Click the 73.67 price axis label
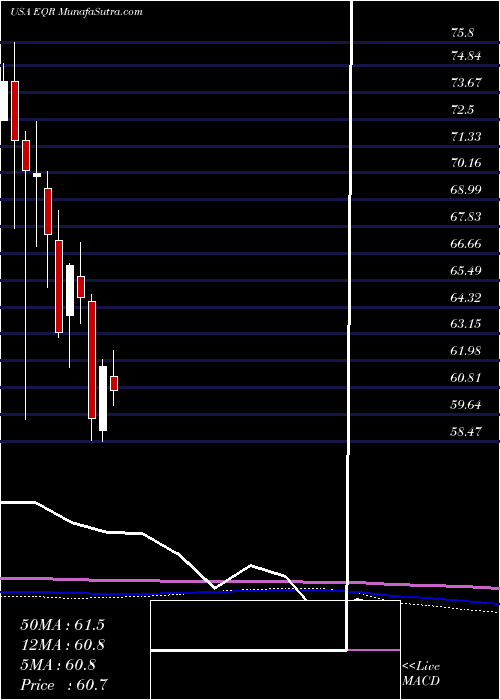Viewport: 500px width, 700px height. pos(466,83)
